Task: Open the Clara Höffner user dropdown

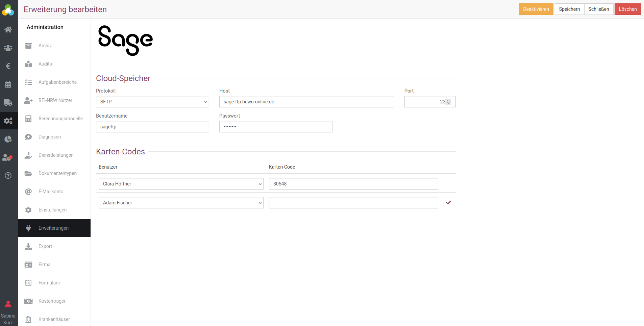Action: pyautogui.click(x=181, y=184)
